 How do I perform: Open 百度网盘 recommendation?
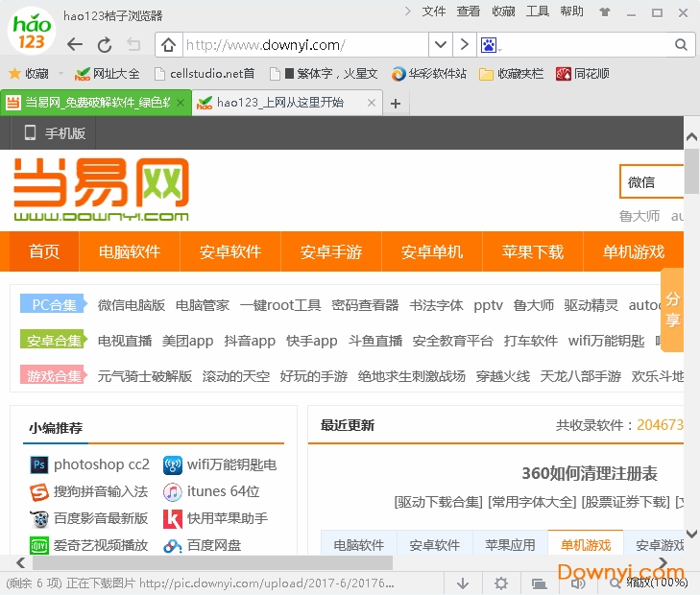(203, 545)
